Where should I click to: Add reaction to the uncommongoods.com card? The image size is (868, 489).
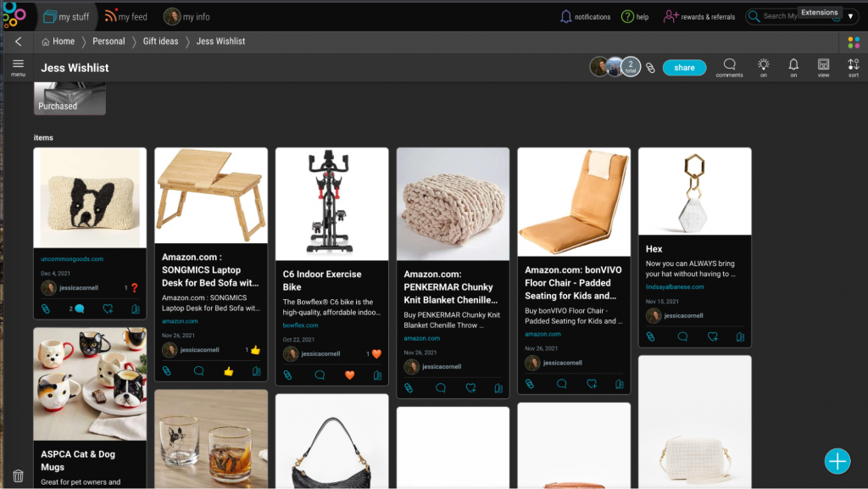(x=108, y=309)
